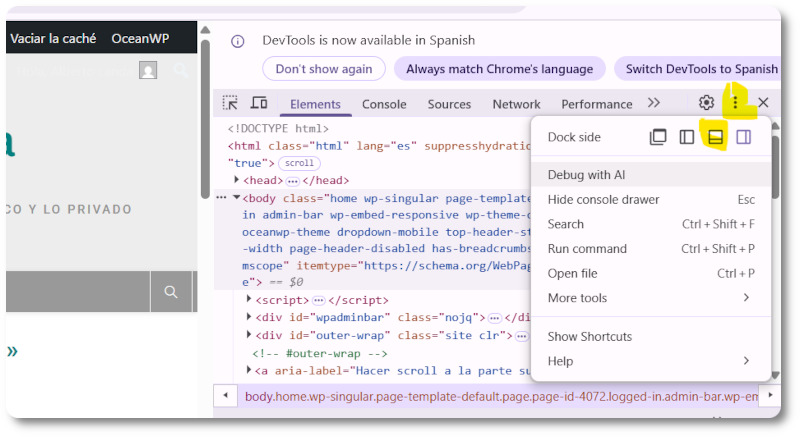
Task: Show more DevTools tabs chevron
Action: tap(654, 103)
